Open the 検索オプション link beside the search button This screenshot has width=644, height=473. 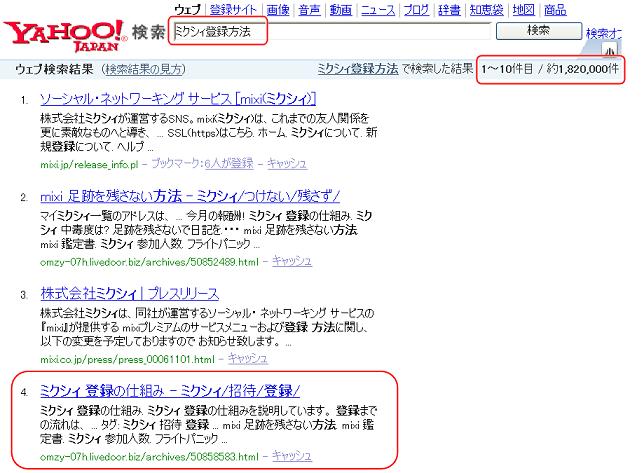point(604,33)
